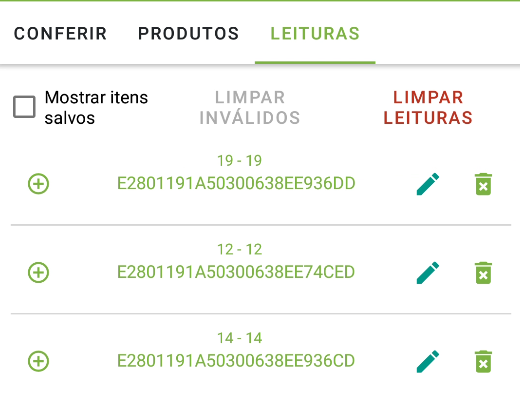
Task: Expand the 14 - 14 reading with plus icon
Action: [x=38, y=361]
